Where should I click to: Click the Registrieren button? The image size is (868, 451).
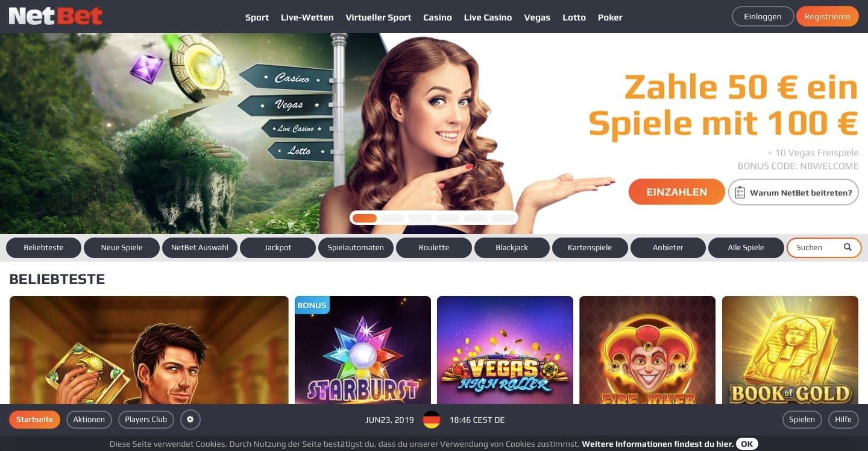(x=827, y=16)
